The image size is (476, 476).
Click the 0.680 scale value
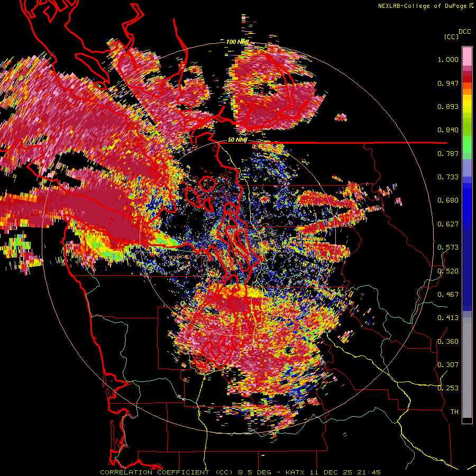click(x=448, y=200)
